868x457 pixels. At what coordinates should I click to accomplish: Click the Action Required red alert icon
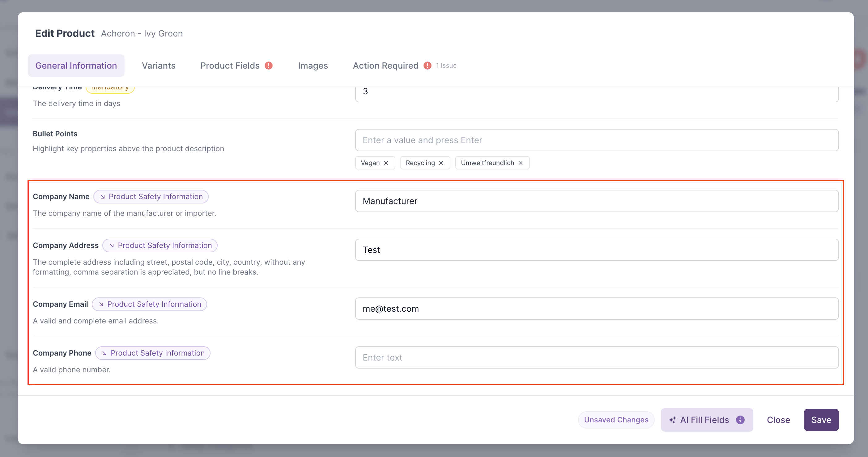click(x=427, y=65)
